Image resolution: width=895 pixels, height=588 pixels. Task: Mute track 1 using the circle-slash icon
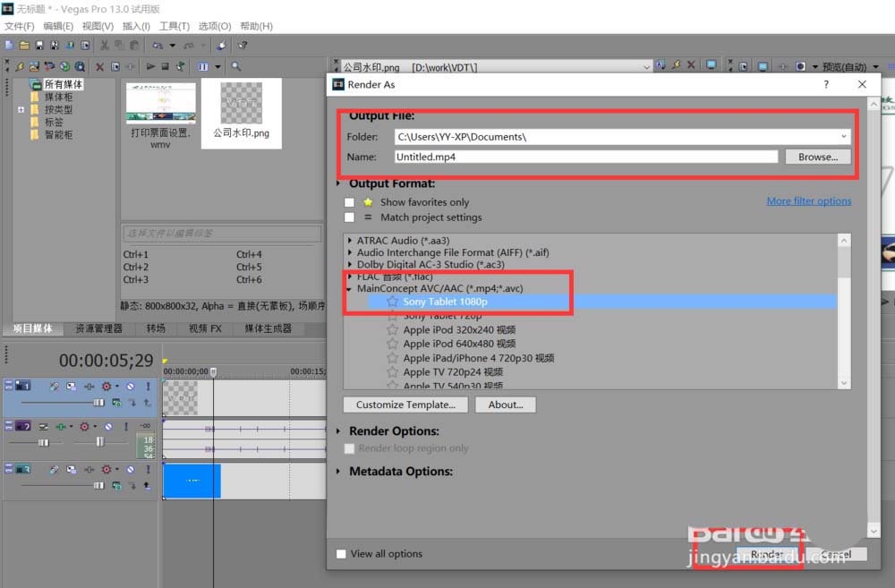tap(130, 386)
